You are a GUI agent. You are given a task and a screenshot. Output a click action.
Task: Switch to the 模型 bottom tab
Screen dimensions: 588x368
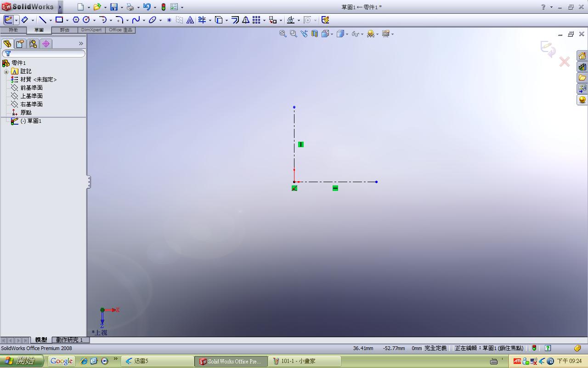tap(41, 340)
